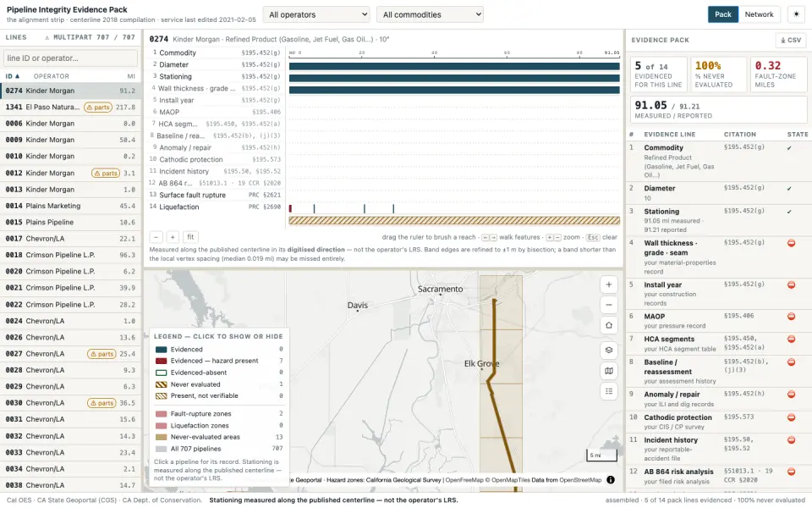Screen dimensions: 812x508
Task: Toggle Never evaluated legend layer
Action: coord(218,384)
